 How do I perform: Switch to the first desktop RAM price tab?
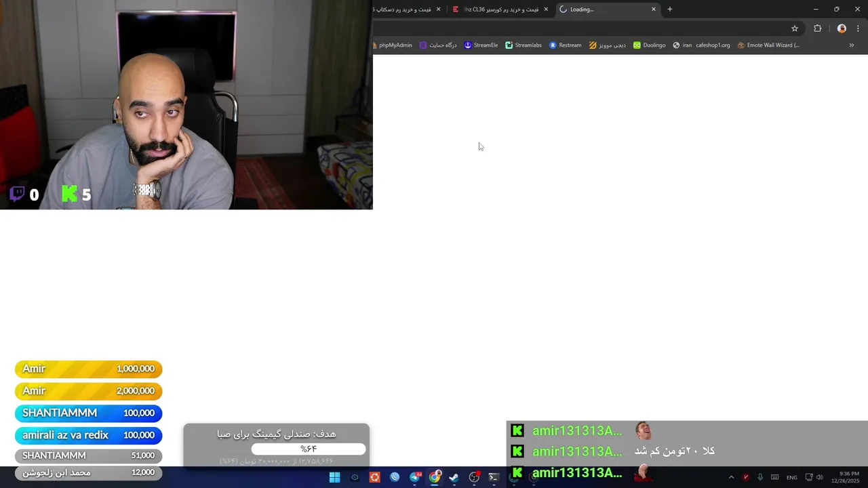pyautogui.click(x=406, y=9)
